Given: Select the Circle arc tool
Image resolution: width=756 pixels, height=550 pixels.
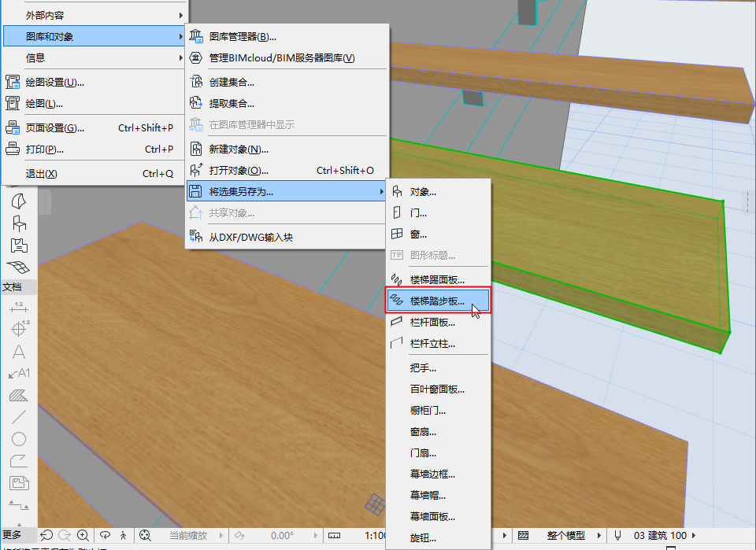Looking at the screenshot, I should click(19, 439).
